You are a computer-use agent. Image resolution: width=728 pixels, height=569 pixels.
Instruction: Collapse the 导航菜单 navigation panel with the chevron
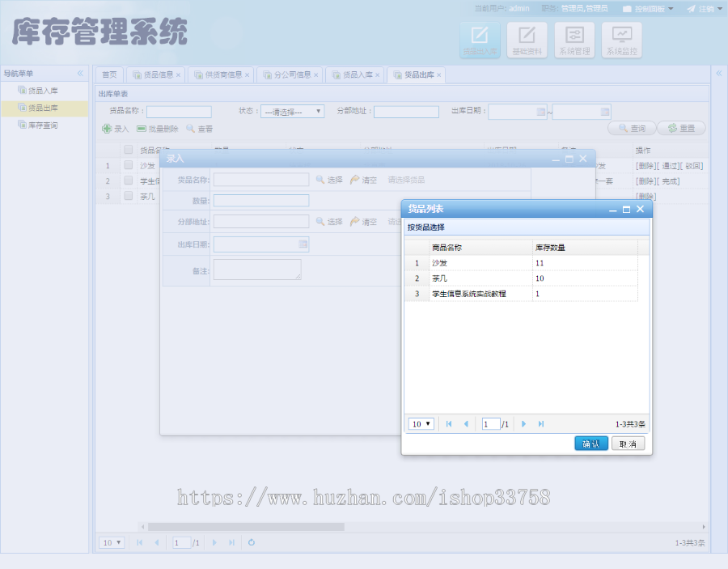(x=80, y=73)
